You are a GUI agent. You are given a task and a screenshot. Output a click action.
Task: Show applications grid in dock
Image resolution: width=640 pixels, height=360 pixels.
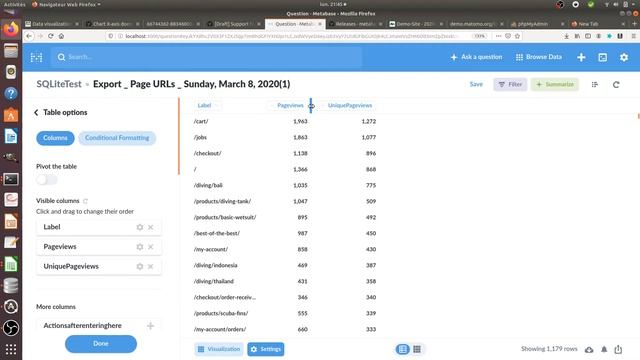[x=11, y=349]
